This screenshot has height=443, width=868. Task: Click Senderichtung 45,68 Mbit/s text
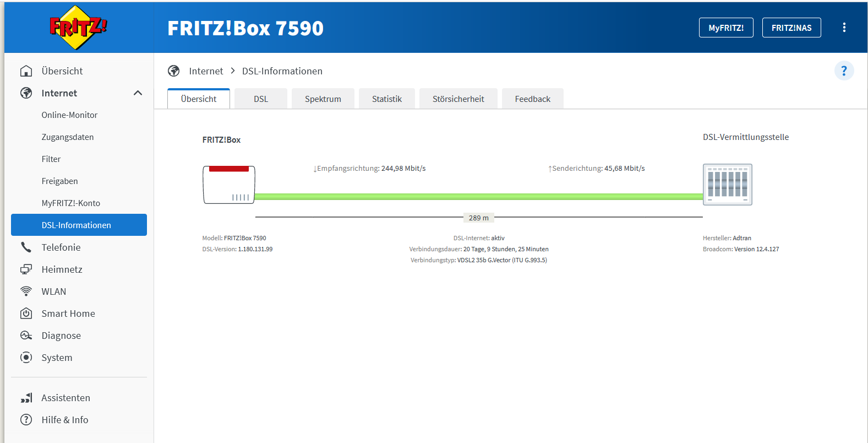[597, 169]
